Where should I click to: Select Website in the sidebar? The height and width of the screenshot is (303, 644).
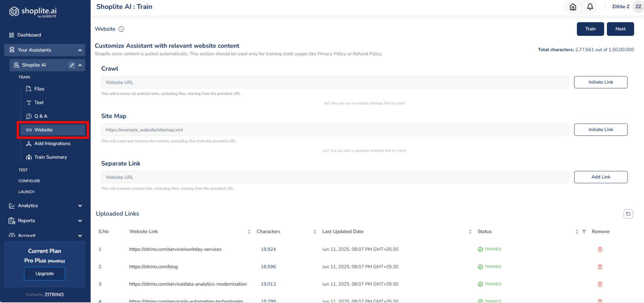[x=53, y=130]
